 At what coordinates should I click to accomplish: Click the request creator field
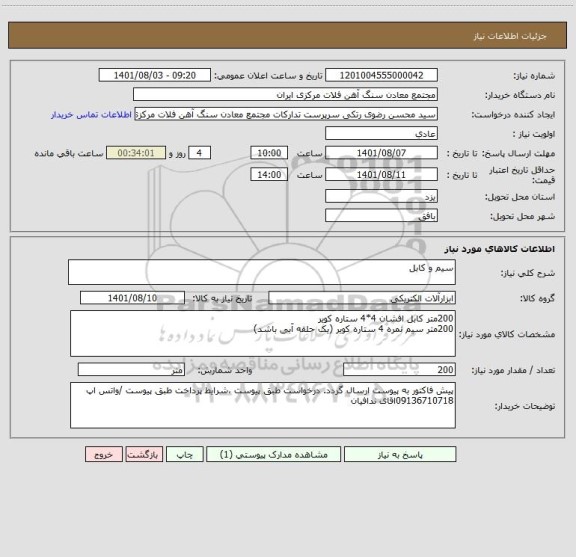click(x=286, y=114)
